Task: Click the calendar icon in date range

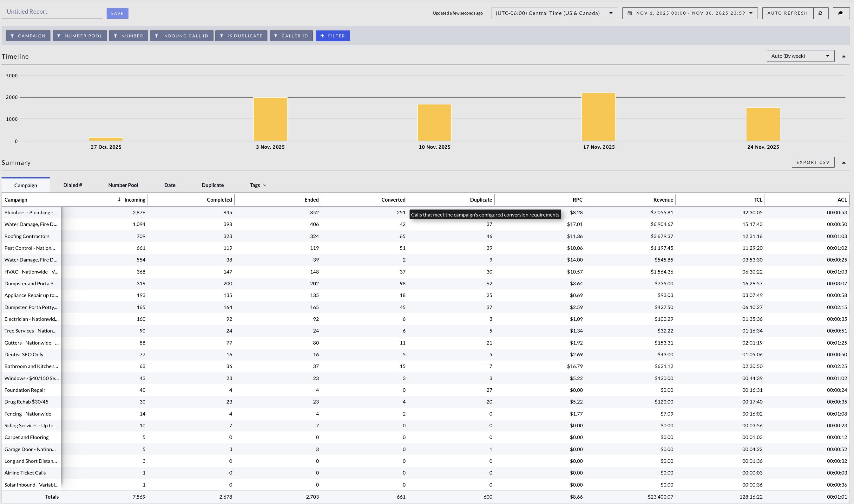Action: (629, 13)
